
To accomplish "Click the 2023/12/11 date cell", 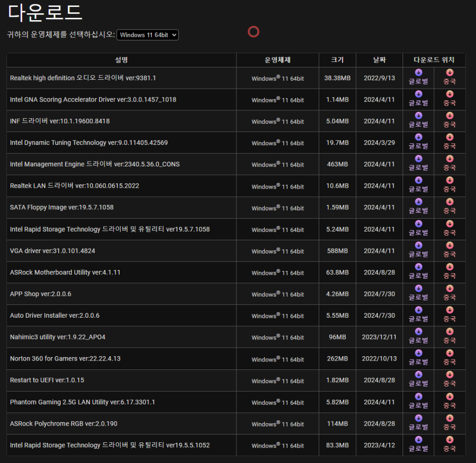I will coord(379,337).
